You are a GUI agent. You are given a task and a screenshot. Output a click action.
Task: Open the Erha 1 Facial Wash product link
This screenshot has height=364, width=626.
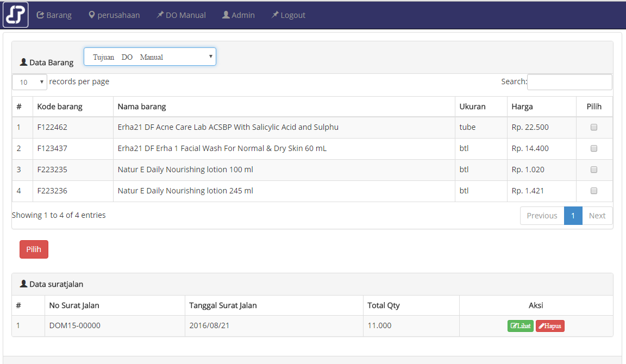click(221, 148)
